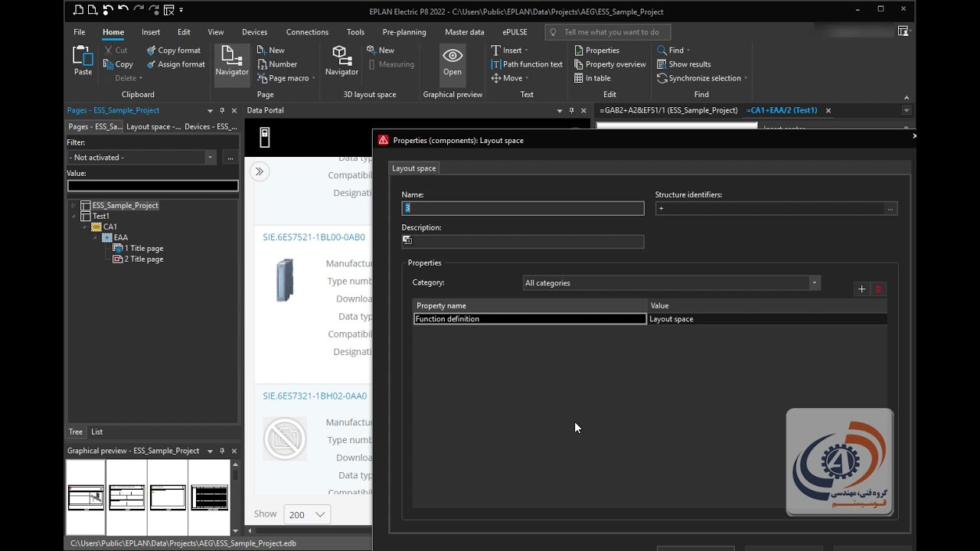Image resolution: width=980 pixels, height=551 pixels.
Task: Switch to the =GAB2+A2&EFS1/1 document tab
Action: [x=668, y=110]
